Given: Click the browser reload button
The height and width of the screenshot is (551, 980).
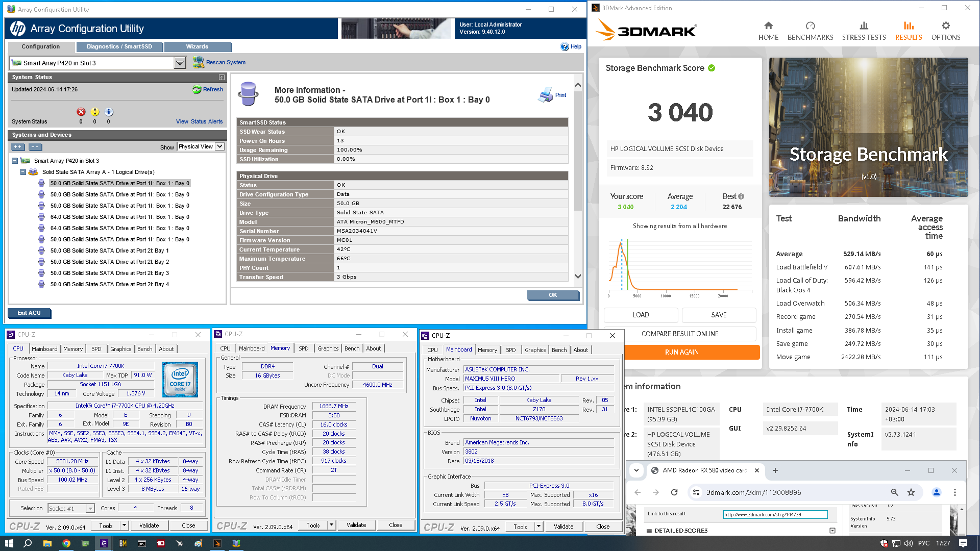Looking at the screenshot, I should click(674, 492).
